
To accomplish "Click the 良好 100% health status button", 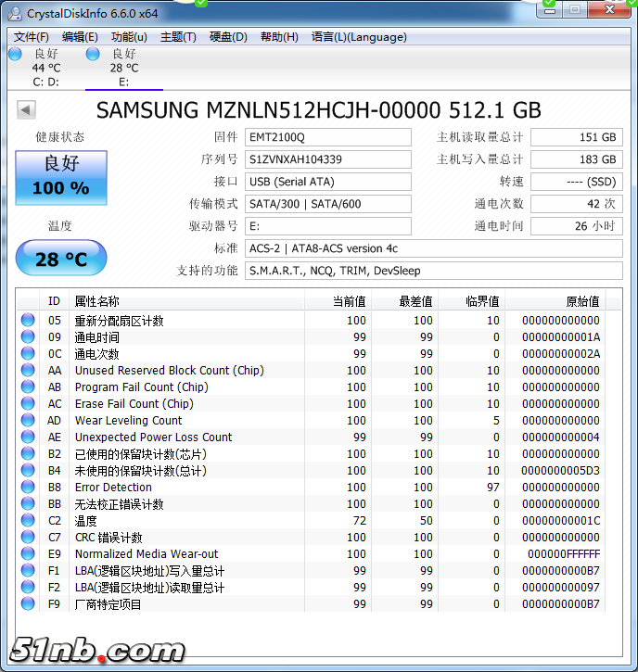I will [61, 176].
